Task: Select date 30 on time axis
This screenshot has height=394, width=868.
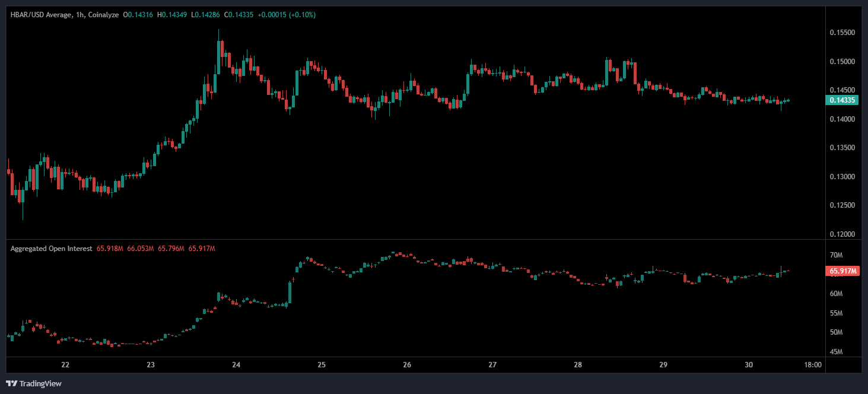Action: 749,365
